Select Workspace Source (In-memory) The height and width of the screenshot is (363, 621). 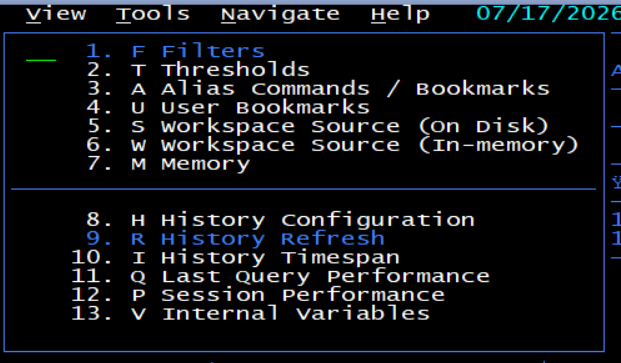point(332,145)
